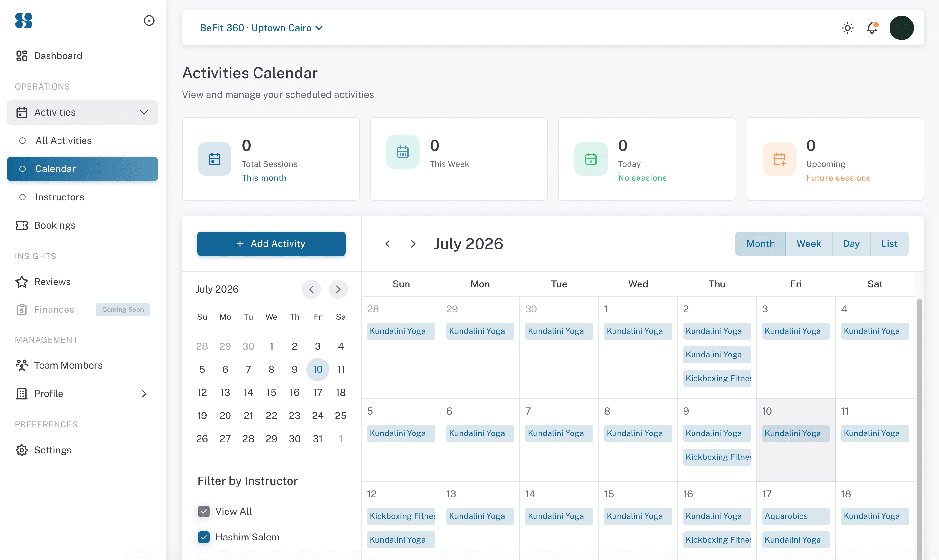The width and height of the screenshot is (939, 560).
Task: Click the Upcoming calendar-plus icon
Action: [x=779, y=159]
